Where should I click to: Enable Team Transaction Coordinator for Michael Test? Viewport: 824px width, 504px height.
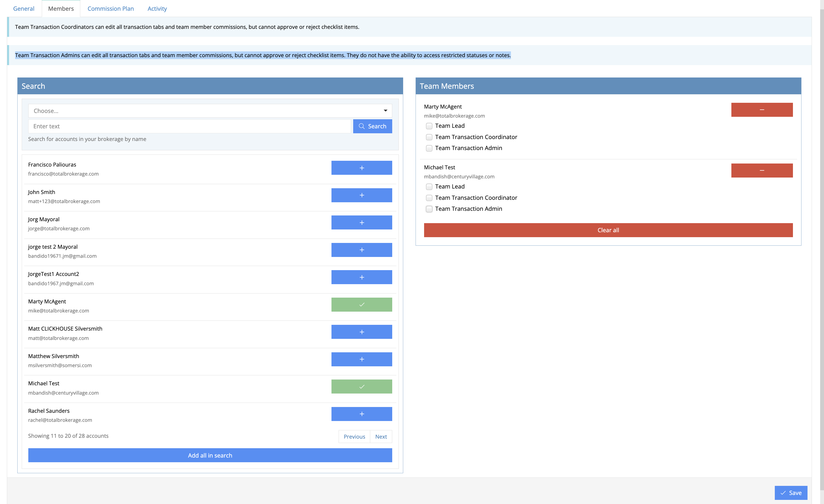(429, 198)
